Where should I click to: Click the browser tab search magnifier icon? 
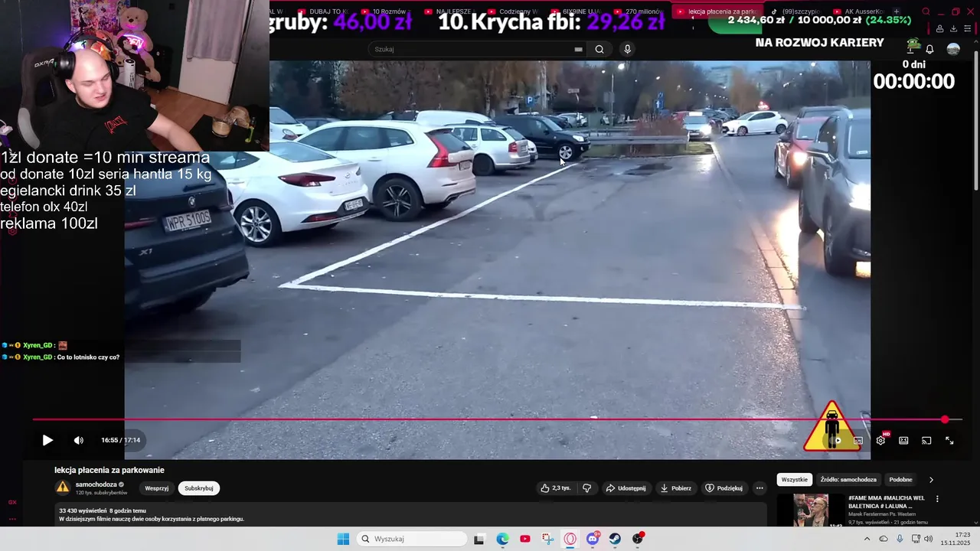pyautogui.click(x=926, y=11)
